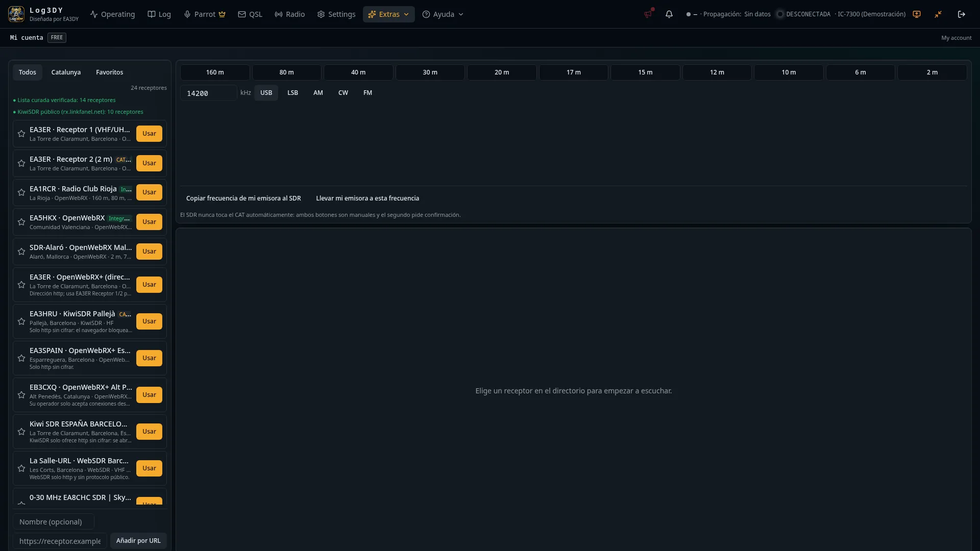This screenshot has width=980, height=551.
Task: Favorite EA3HRU KiwiSDR Pallejà
Action: click(21, 321)
